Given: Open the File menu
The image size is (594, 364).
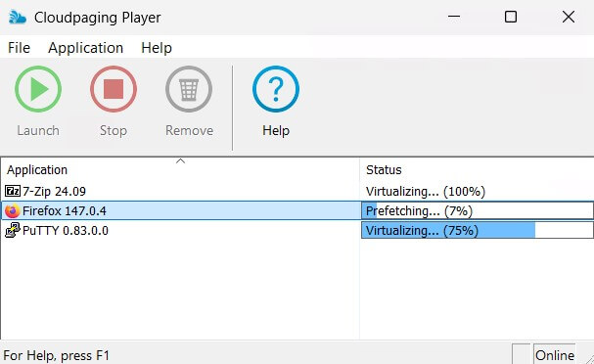Looking at the screenshot, I should 19,48.
